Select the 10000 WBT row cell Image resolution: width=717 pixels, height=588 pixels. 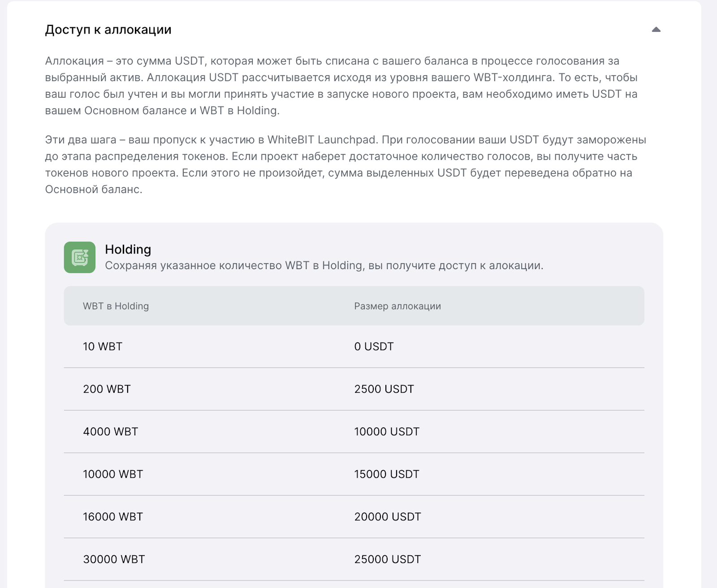113,474
